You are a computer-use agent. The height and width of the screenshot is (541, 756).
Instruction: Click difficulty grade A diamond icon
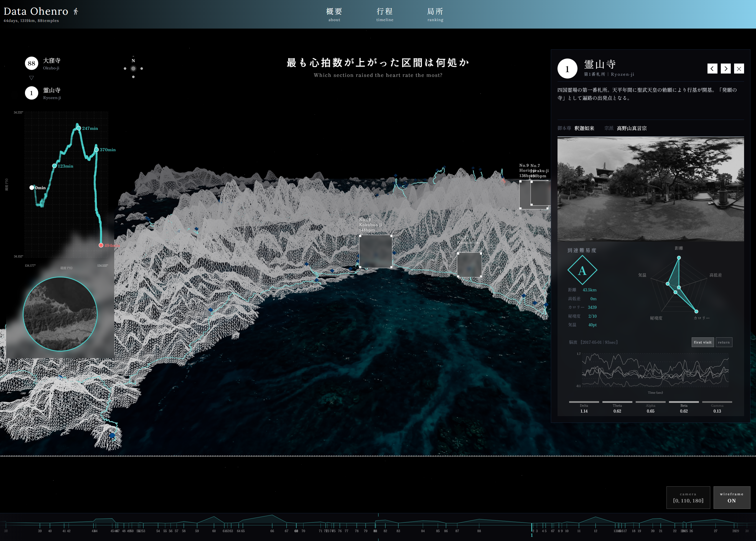(x=582, y=270)
